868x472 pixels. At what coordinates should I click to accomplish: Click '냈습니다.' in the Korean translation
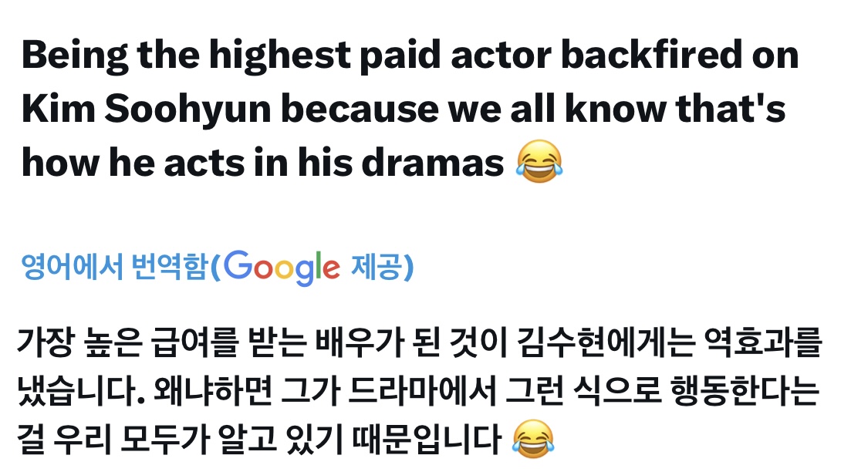[x=81, y=391]
